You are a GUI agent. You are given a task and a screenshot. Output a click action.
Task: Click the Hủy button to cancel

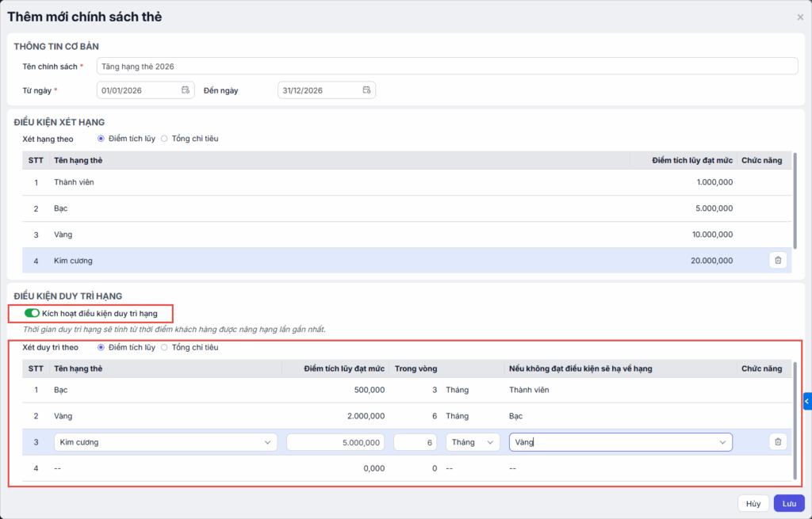pyautogui.click(x=753, y=503)
